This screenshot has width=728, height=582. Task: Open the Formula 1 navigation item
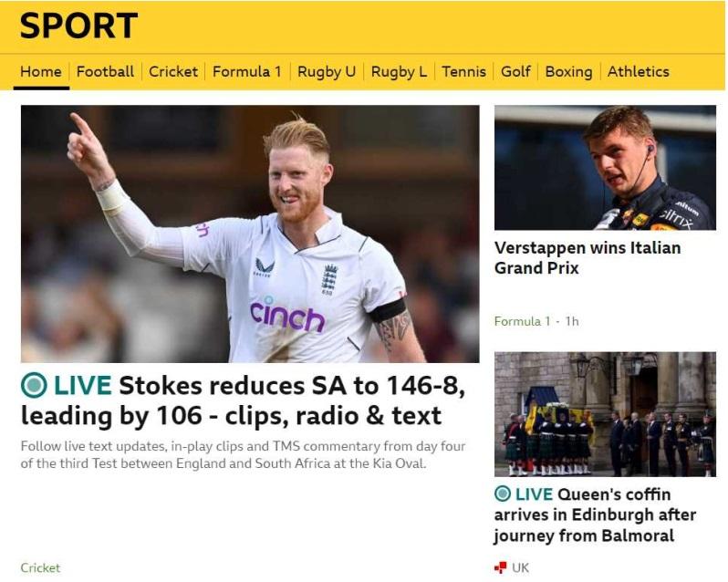pyautogui.click(x=246, y=71)
